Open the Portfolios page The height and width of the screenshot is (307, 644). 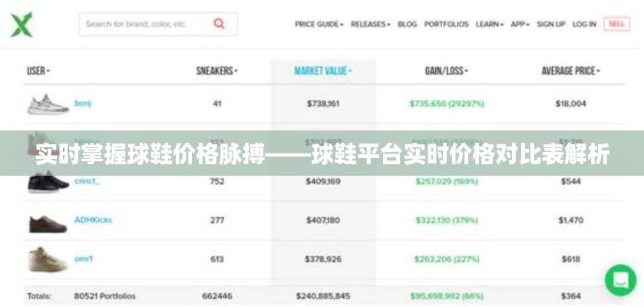pyautogui.click(x=446, y=25)
